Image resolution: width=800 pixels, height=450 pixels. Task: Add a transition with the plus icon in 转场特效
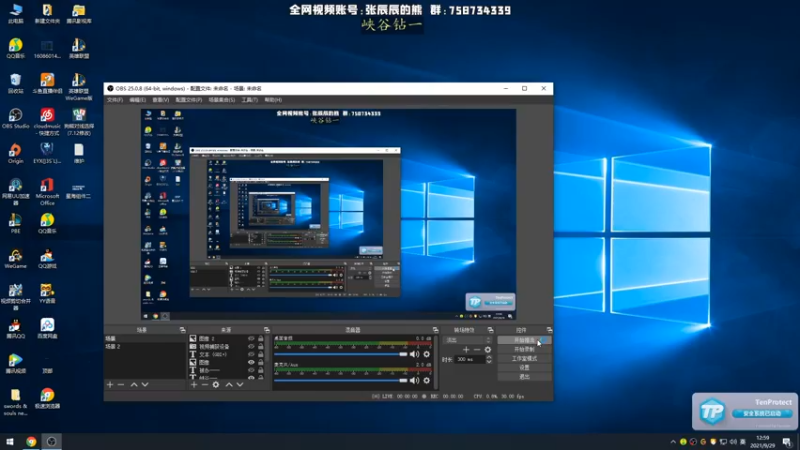pyautogui.click(x=466, y=349)
